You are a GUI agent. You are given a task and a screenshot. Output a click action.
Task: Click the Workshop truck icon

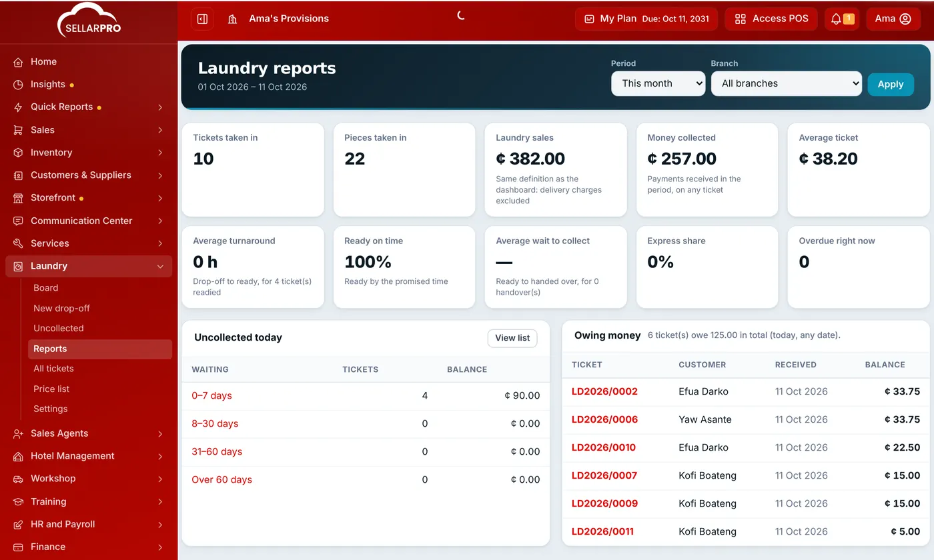19,479
